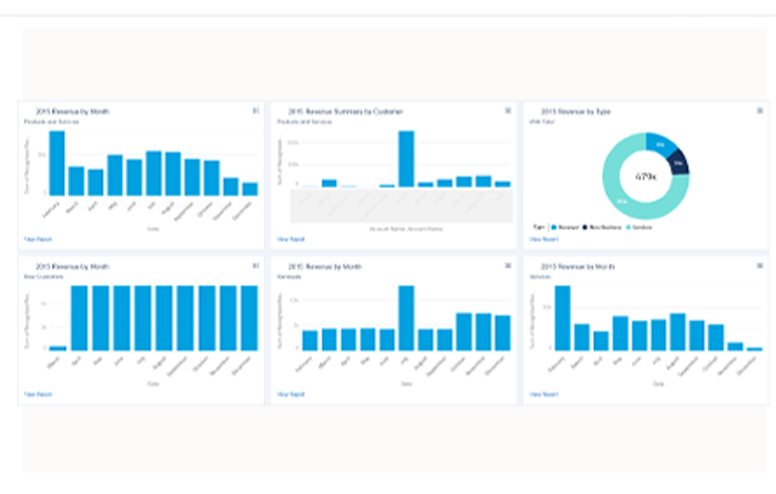Image resolution: width=776 pixels, height=494 pixels.
Task: Click the New Business legend swatch
Action: coord(585,227)
